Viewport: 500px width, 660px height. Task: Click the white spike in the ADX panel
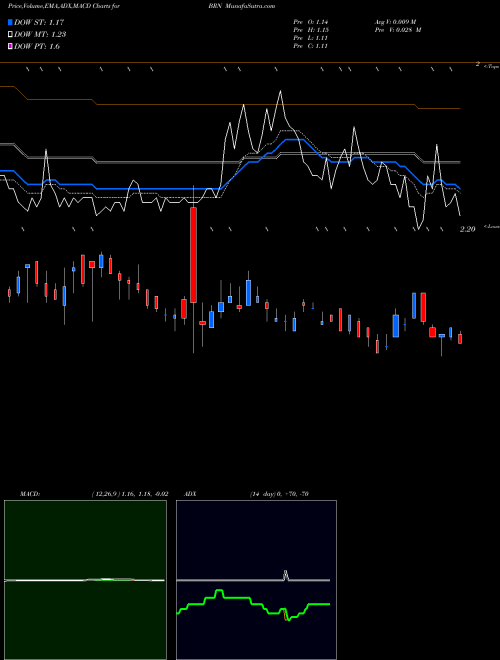click(x=286, y=575)
